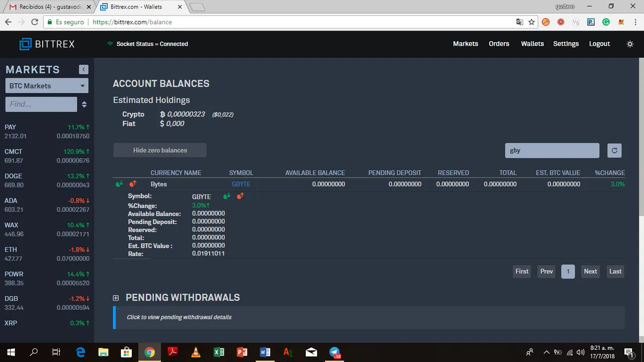Select the POWR market in the sidebar
Image resolution: width=644 pixels, height=362 pixels.
point(47,279)
